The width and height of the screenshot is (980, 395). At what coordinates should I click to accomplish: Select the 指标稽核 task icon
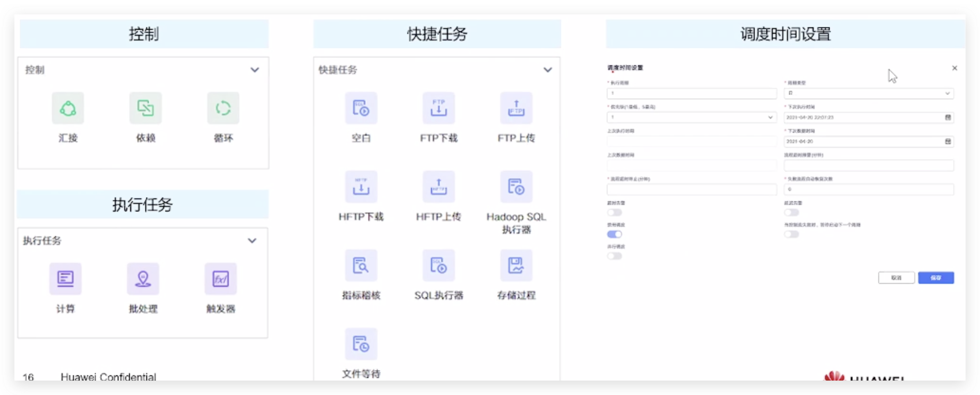point(361,266)
